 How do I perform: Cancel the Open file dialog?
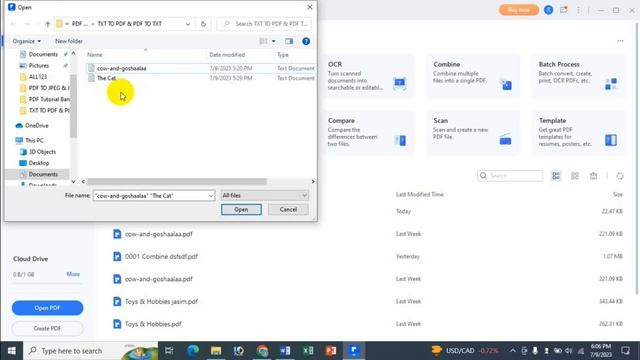point(288,209)
